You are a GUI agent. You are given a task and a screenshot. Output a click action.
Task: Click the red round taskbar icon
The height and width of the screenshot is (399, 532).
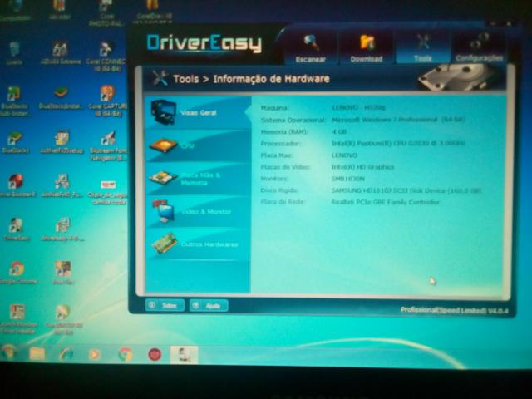click(x=155, y=355)
